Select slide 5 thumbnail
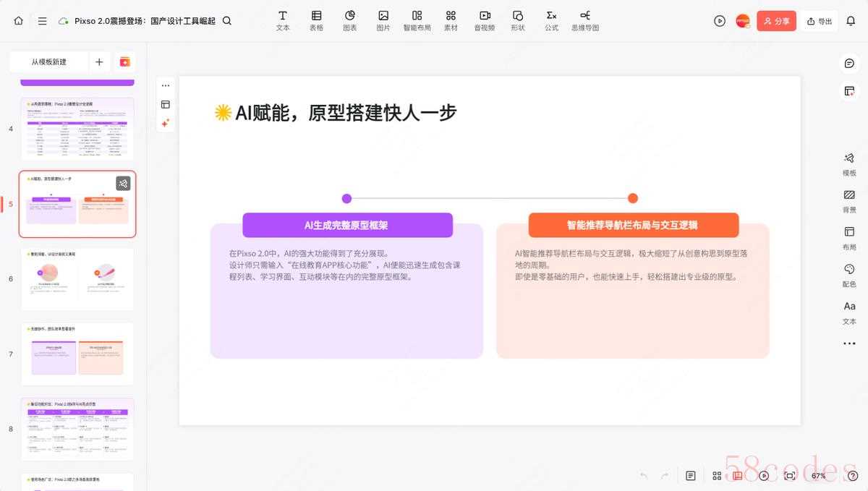The image size is (868, 491). (77, 204)
